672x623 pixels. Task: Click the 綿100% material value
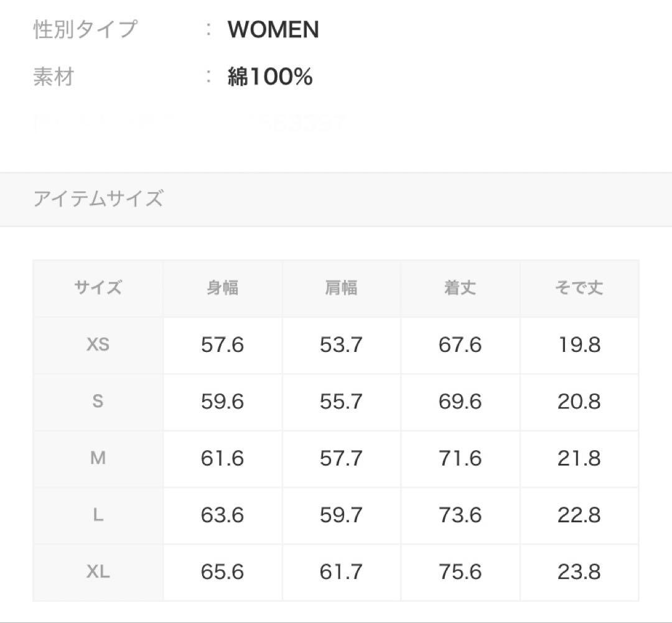click(270, 77)
